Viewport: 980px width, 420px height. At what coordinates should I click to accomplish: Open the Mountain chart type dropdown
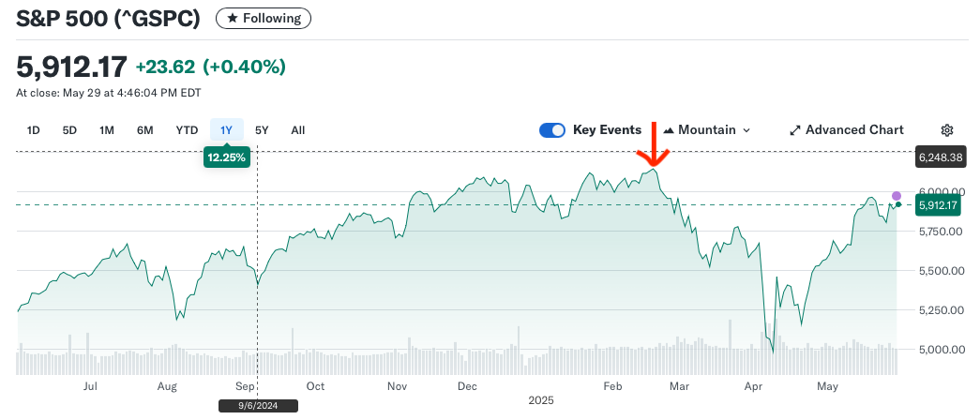point(707,130)
